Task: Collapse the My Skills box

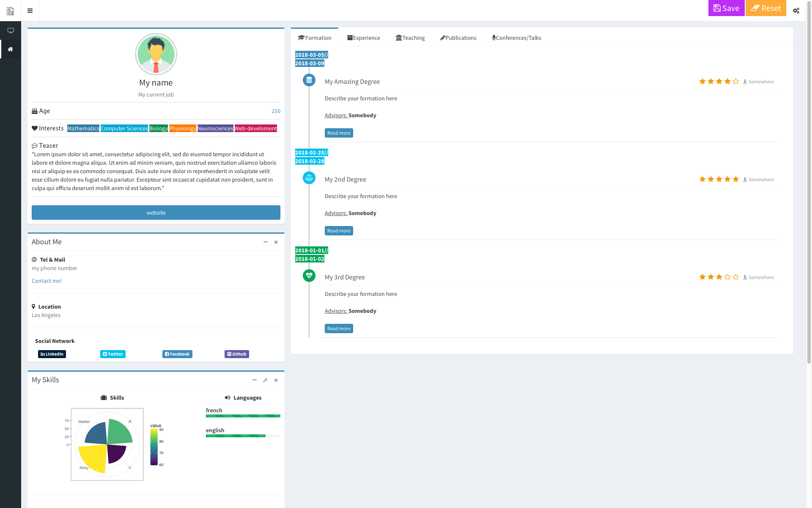Action: click(x=255, y=380)
